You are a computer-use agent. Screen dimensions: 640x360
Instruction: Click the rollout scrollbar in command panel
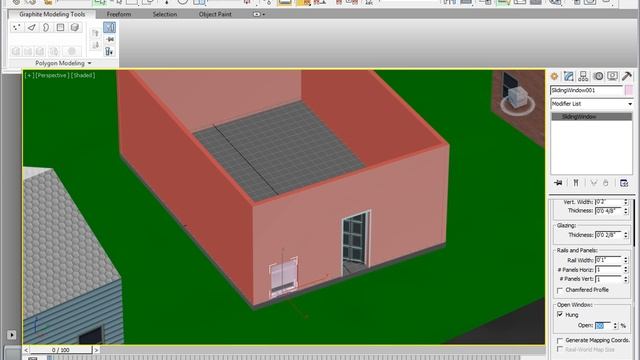[634, 222]
